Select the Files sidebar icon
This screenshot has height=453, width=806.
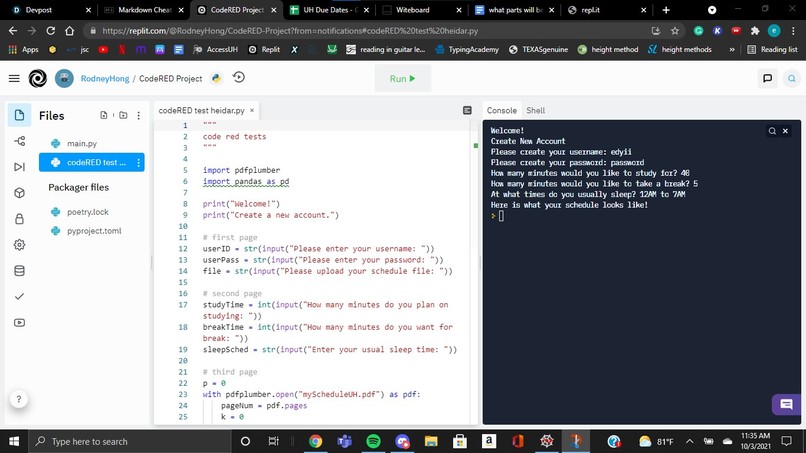click(x=19, y=115)
